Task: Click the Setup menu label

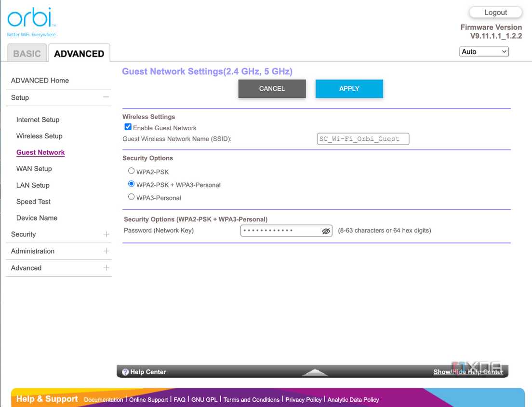Action: point(20,97)
